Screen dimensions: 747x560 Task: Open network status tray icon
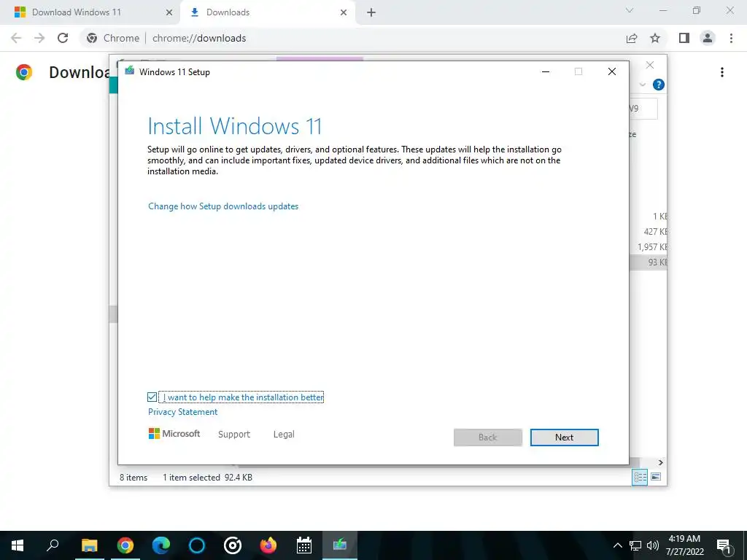(x=635, y=545)
